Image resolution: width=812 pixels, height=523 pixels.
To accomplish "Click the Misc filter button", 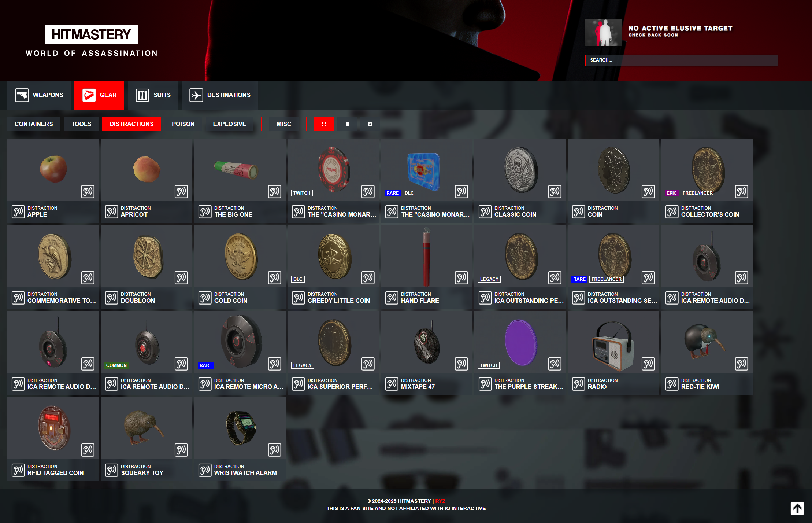I will click(284, 124).
